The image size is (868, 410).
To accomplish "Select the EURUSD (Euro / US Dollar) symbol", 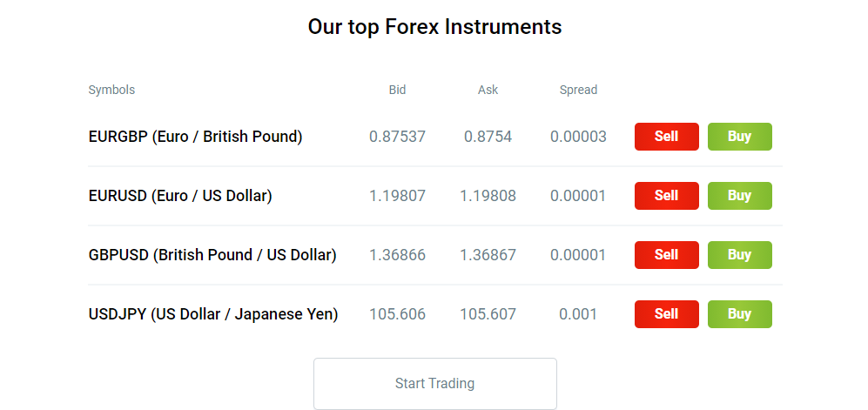I will [180, 196].
